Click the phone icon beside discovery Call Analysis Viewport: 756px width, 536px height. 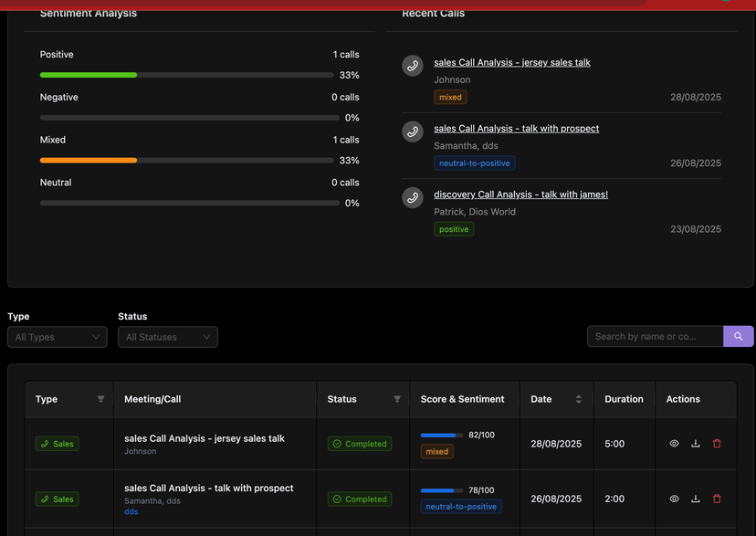click(413, 197)
